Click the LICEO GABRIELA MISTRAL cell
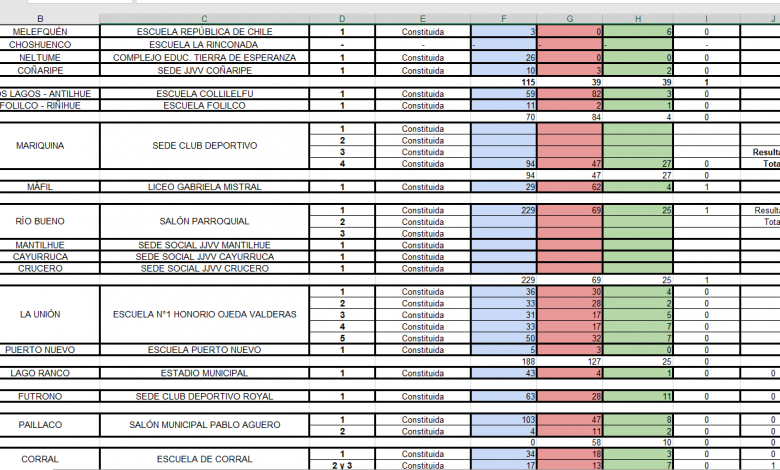This screenshot has width=780, height=470. tap(204, 187)
